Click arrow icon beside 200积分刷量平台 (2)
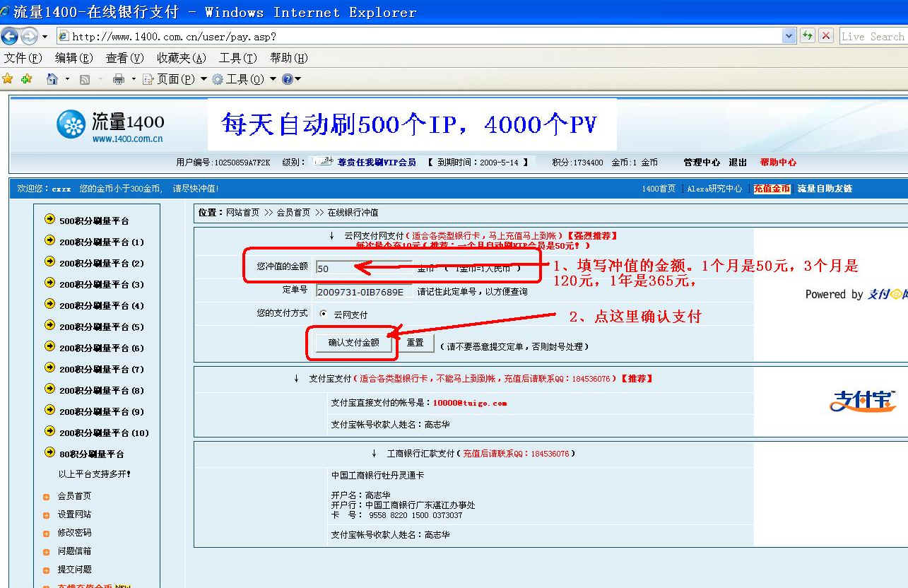The height and width of the screenshot is (588, 908). click(x=49, y=261)
